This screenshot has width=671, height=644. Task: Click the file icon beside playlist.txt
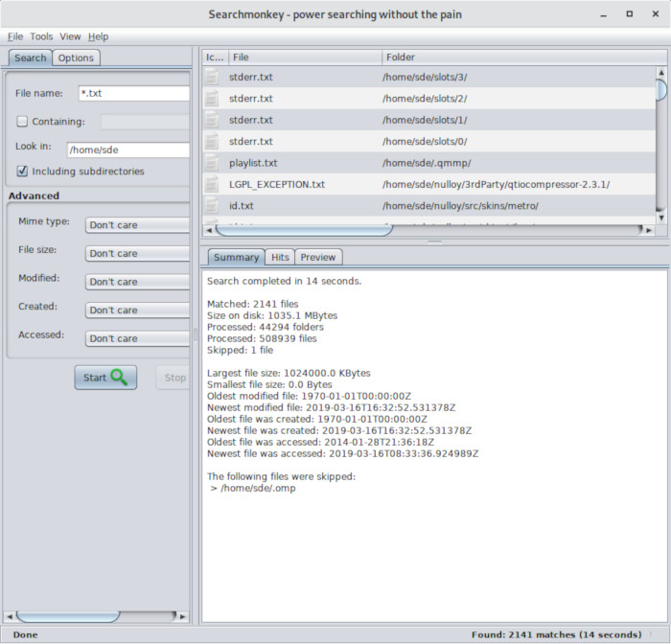(212, 163)
